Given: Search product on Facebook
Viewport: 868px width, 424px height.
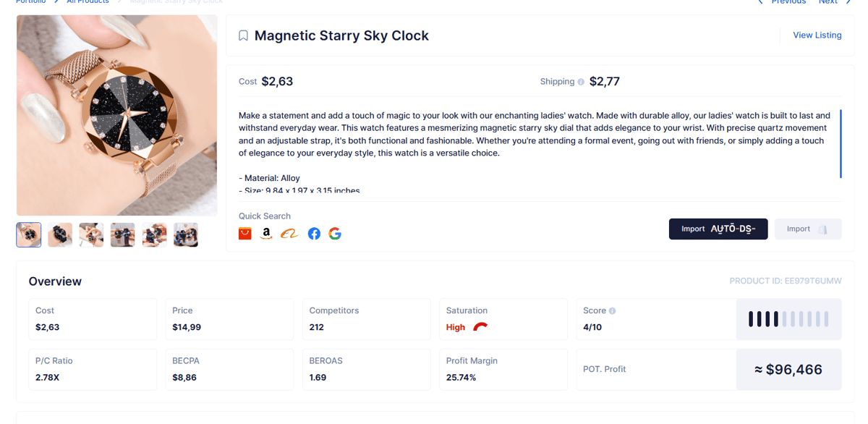Looking at the screenshot, I should pos(314,234).
